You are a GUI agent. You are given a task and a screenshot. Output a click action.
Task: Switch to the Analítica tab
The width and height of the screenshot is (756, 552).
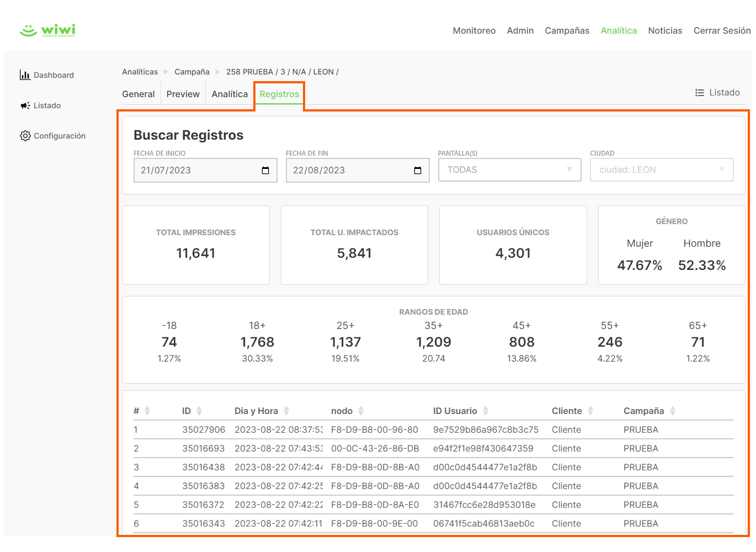point(230,94)
